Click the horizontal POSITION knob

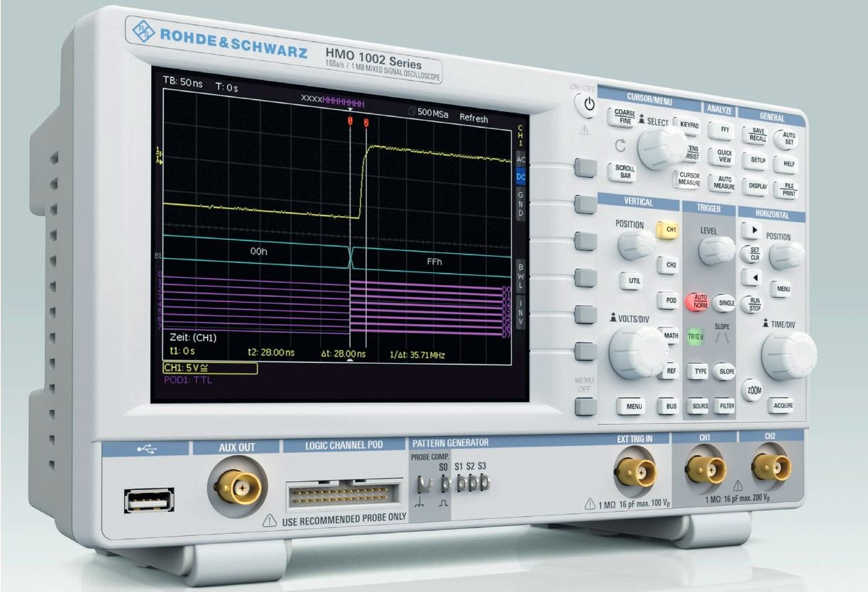(786, 255)
